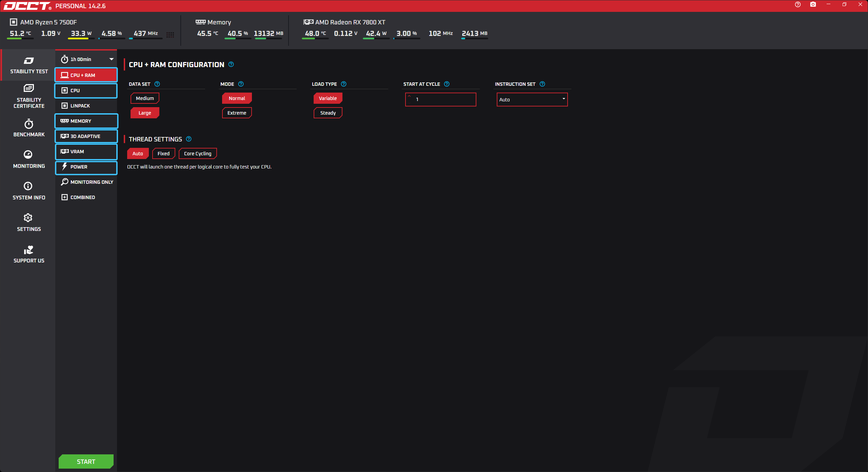Switch load type to Steady
This screenshot has height=472, width=868.
pyautogui.click(x=328, y=113)
